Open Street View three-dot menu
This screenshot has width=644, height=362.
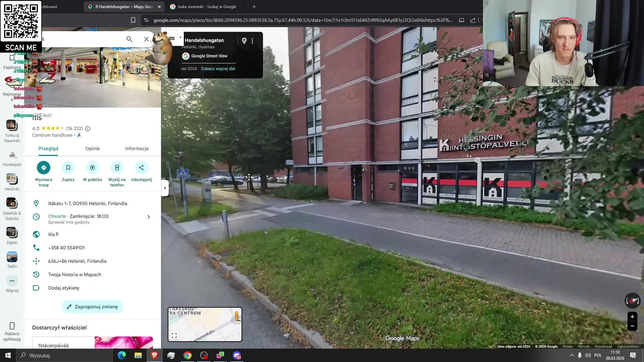[x=253, y=41]
